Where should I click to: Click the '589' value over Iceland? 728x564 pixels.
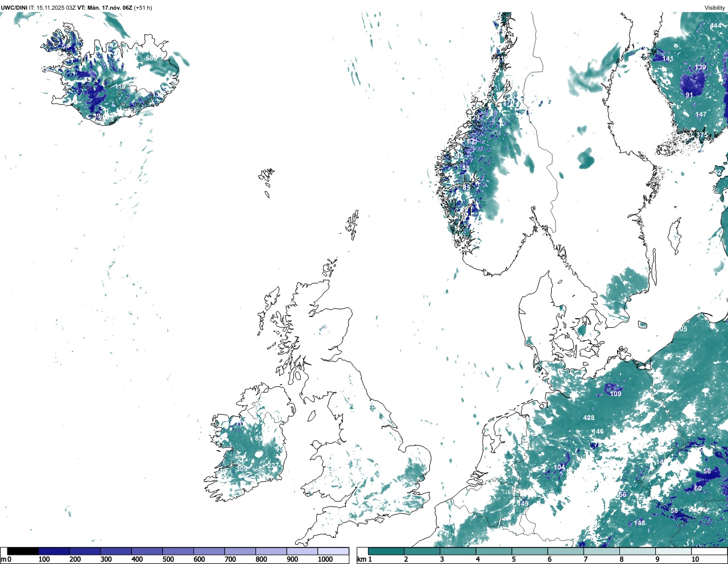[151, 58]
